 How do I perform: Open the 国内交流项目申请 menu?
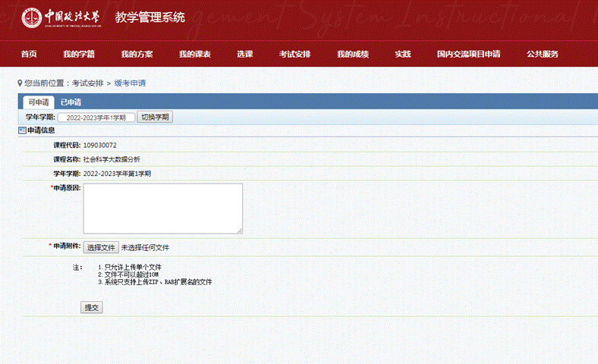(x=468, y=54)
